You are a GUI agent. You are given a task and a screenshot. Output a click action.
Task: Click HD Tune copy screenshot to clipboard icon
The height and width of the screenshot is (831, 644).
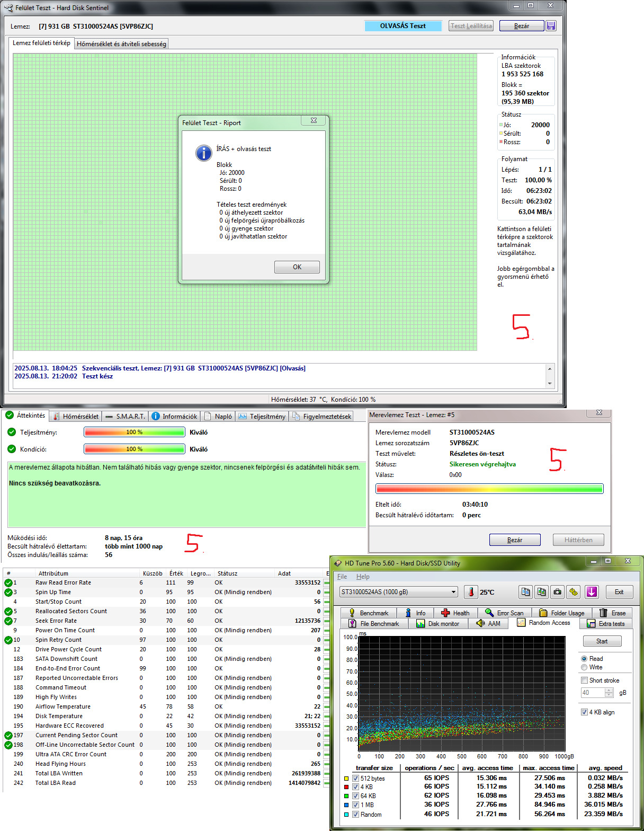[x=541, y=592]
